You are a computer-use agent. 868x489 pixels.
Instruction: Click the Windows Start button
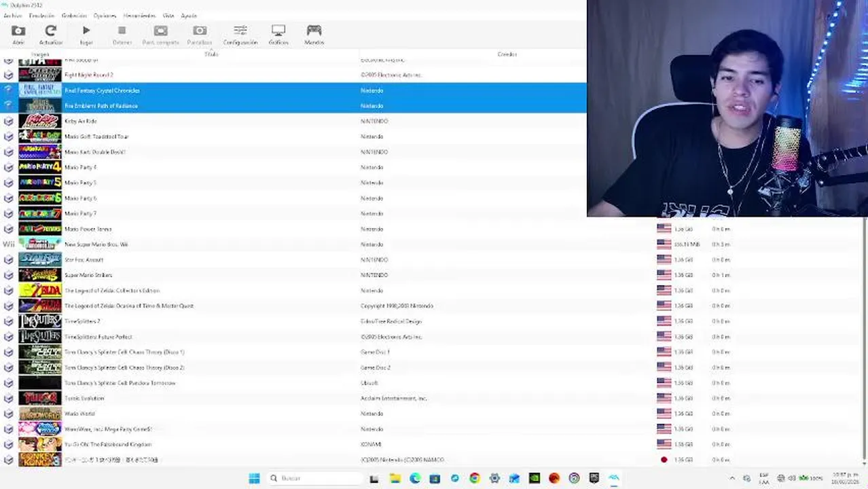coord(254,478)
